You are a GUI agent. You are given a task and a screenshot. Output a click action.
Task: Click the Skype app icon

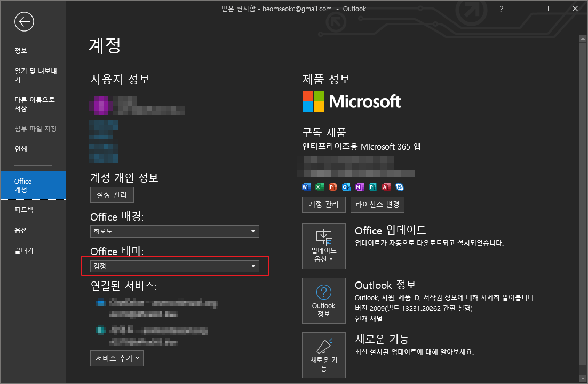(400, 186)
